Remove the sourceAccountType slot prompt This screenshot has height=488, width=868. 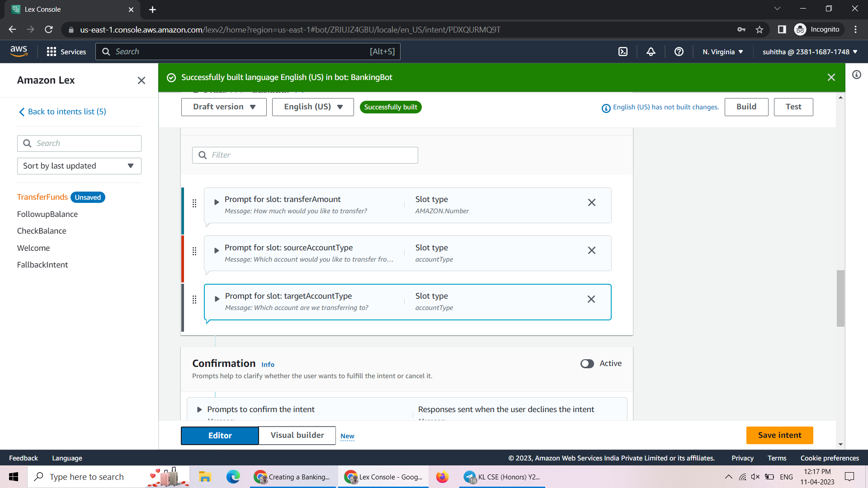pos(591,250)
